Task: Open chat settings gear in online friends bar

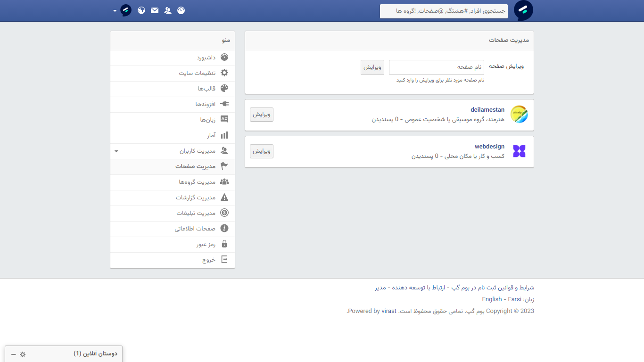Action: (23, 354)
